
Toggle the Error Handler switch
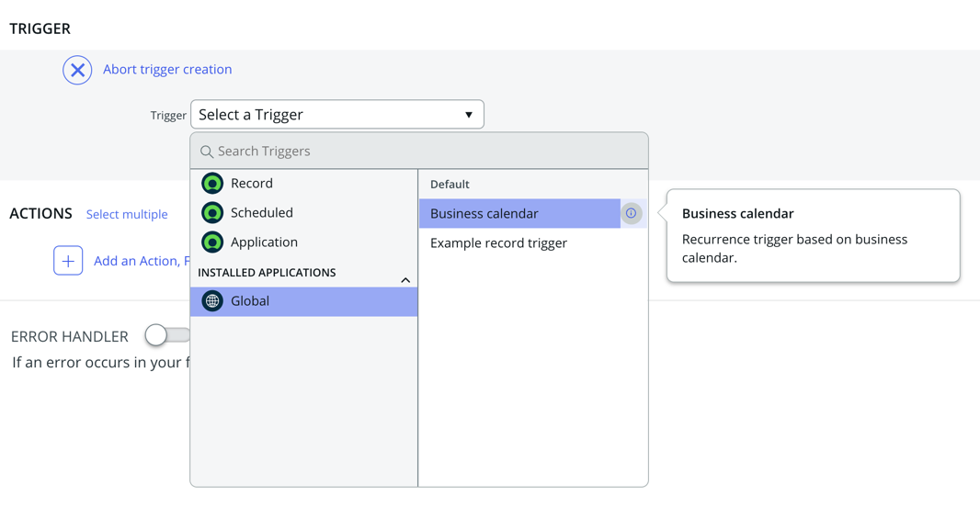167,335
